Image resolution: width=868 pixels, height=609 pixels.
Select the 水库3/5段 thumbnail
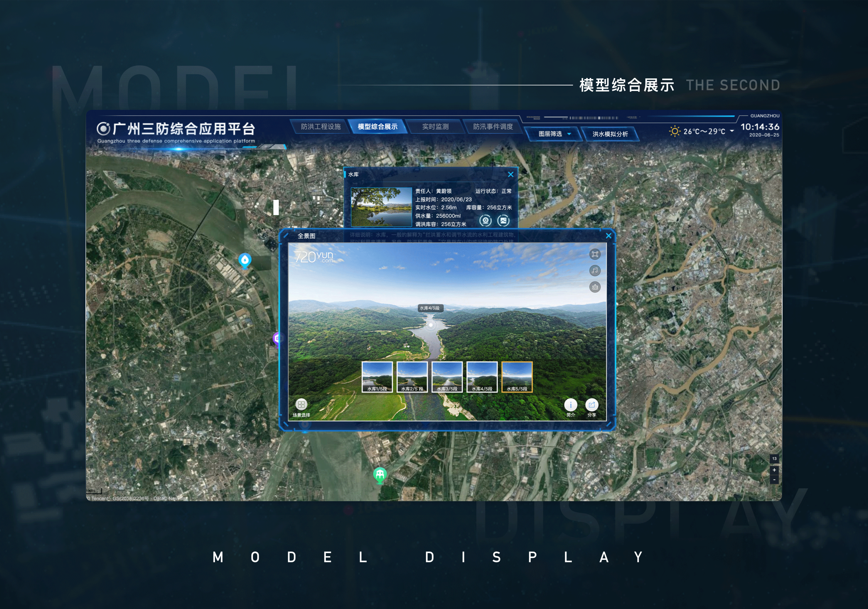[x=447, y=377]
